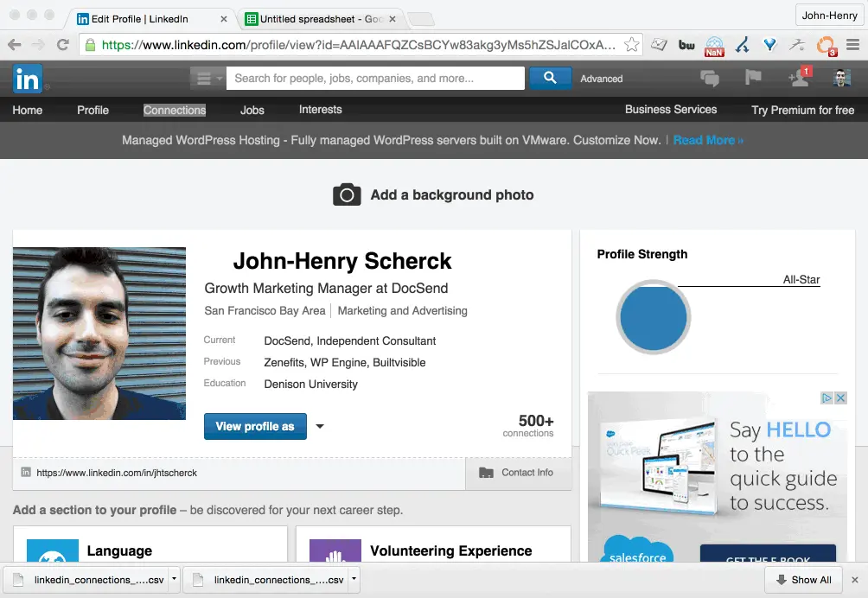Click the Volunteering Experience hand icon
The width and height of the screenshot is (868, 598).
point(335,551)
